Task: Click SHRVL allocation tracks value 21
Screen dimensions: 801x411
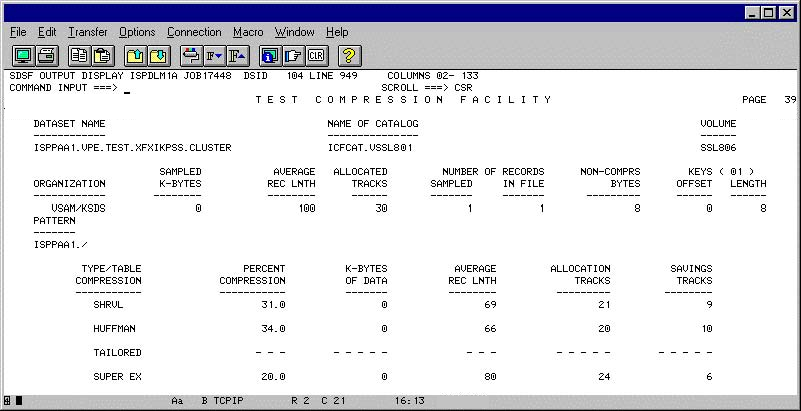Action: 604,305
